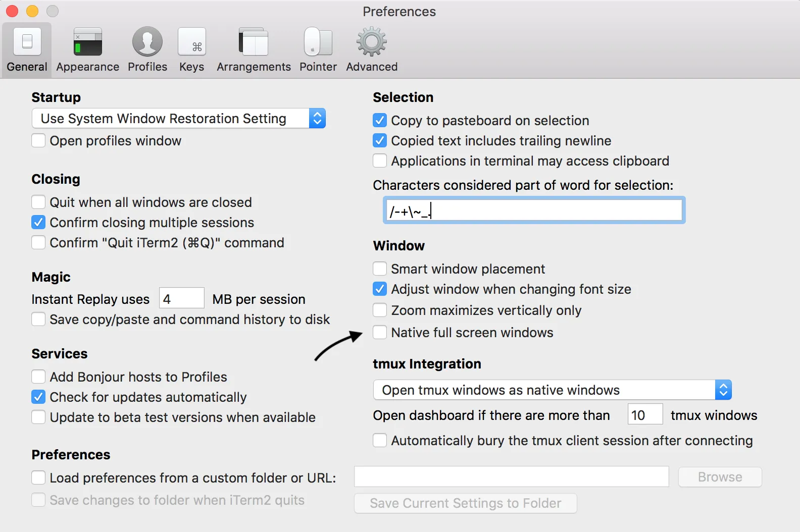Tick Automatically bury the tmux client session
The width and height of the screenshot is (800, 532).
(x=380, y=440)
